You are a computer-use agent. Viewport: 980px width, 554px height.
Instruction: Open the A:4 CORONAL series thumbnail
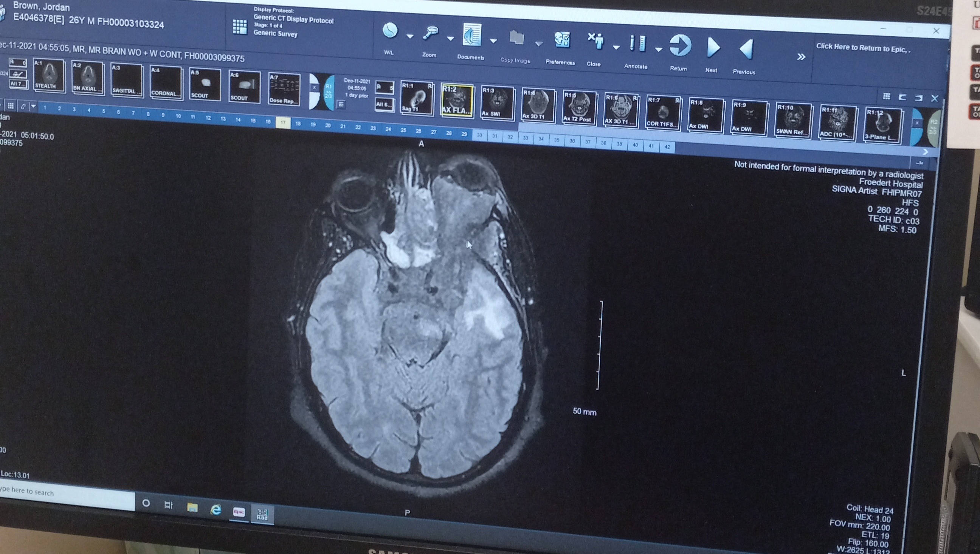click(x=166, y=82)
